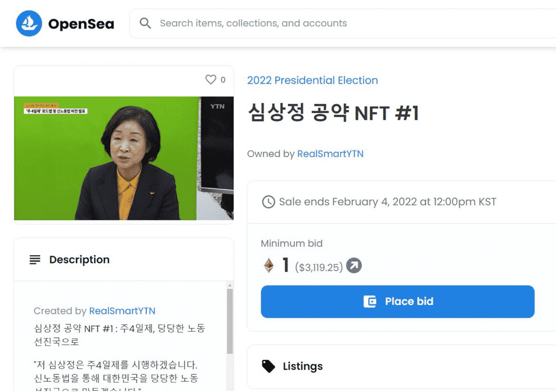Click the ($3,119.25) dollar value
The height and width of the screenshot is (392, 557).
tap(319, 267)
